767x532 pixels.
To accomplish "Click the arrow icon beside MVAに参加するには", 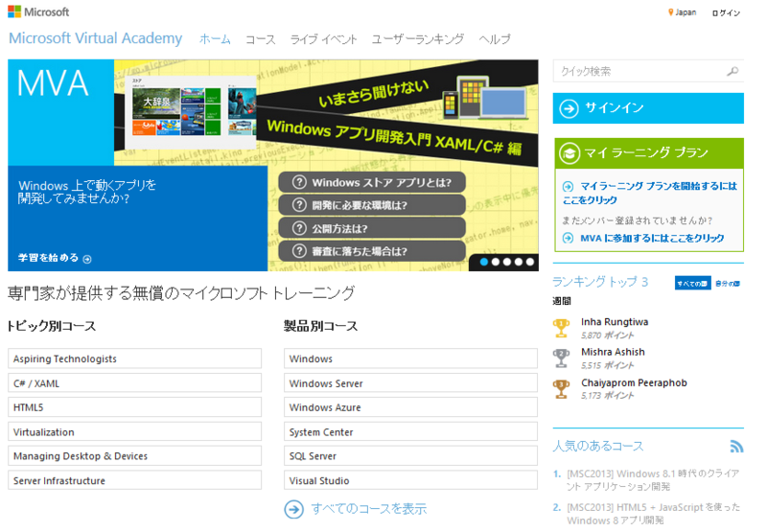I will pos(568,238).
